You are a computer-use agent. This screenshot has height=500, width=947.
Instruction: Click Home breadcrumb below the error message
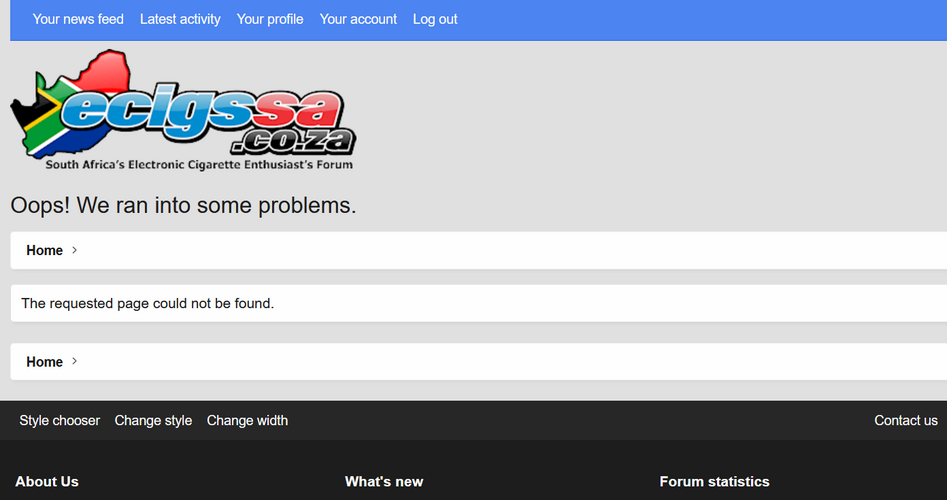click(x=45, y=362)
